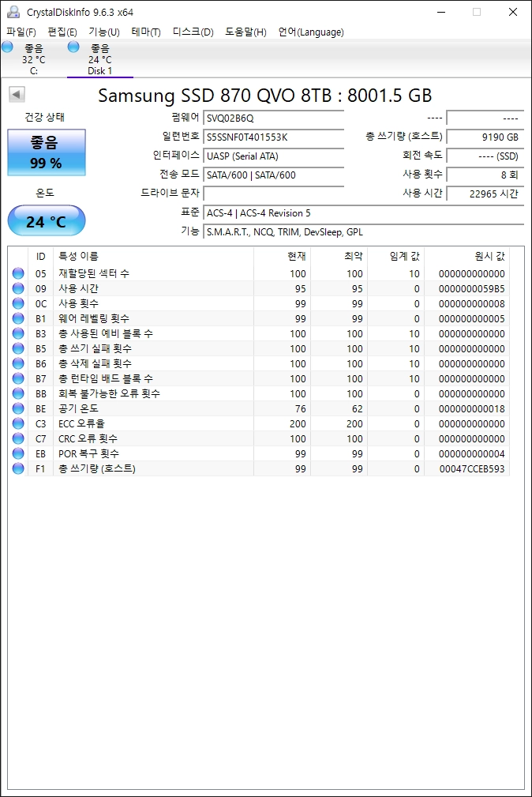Viewport: 532px width, 797px height.
Task: Click raw value 00047CCEB593
Action: pos(471,468)
